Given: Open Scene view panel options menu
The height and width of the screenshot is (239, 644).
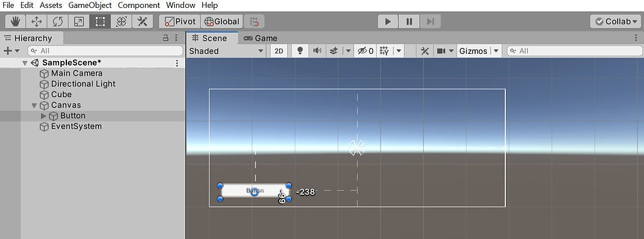Looking at the screenshot, I should (636, 38).
